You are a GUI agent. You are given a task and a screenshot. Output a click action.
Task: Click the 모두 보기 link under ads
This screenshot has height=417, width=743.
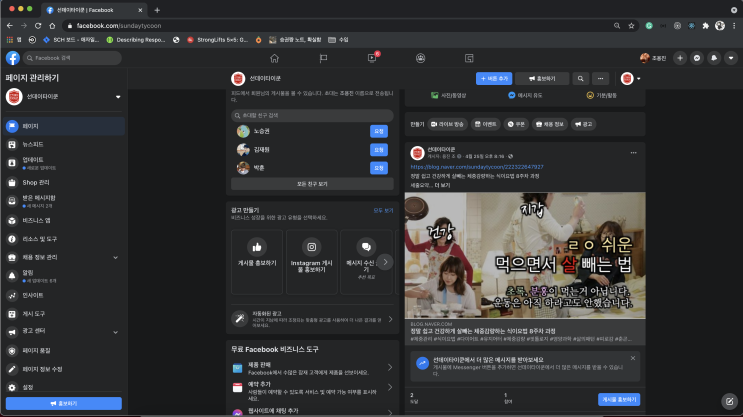point(383,210)
